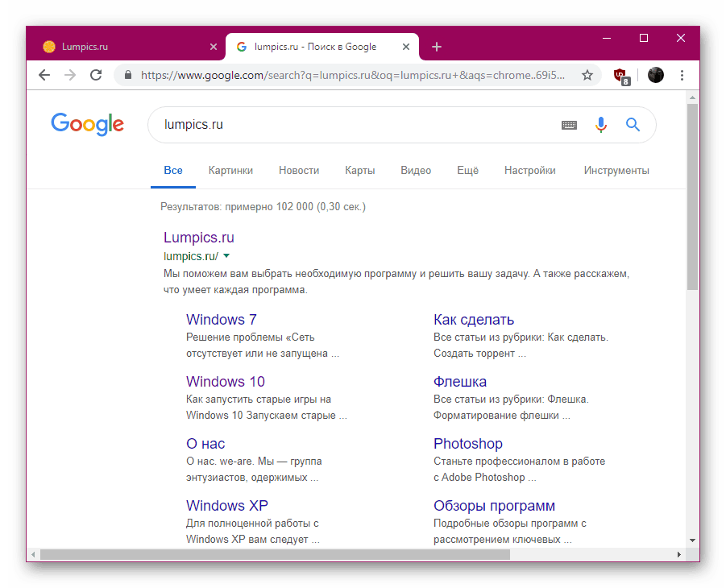Expand the lumpics.ru/ result dropdown arrow
This screenshot has height=588, width=726.
tap(226, 255)
